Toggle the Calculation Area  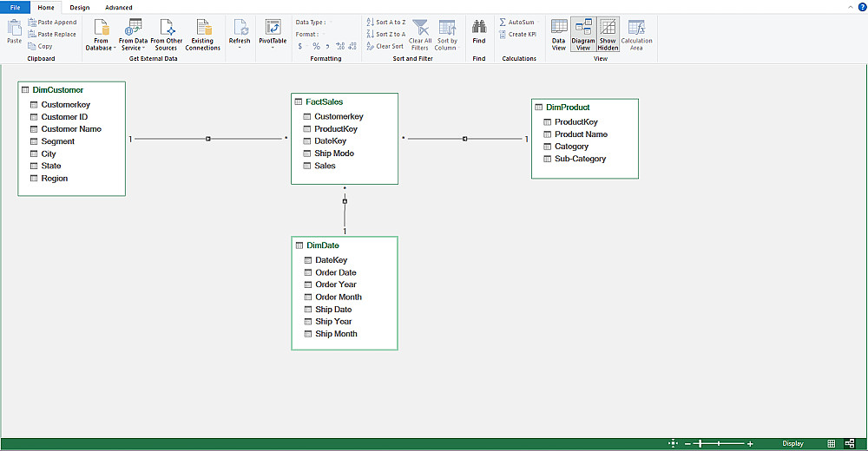coord(636,35)
